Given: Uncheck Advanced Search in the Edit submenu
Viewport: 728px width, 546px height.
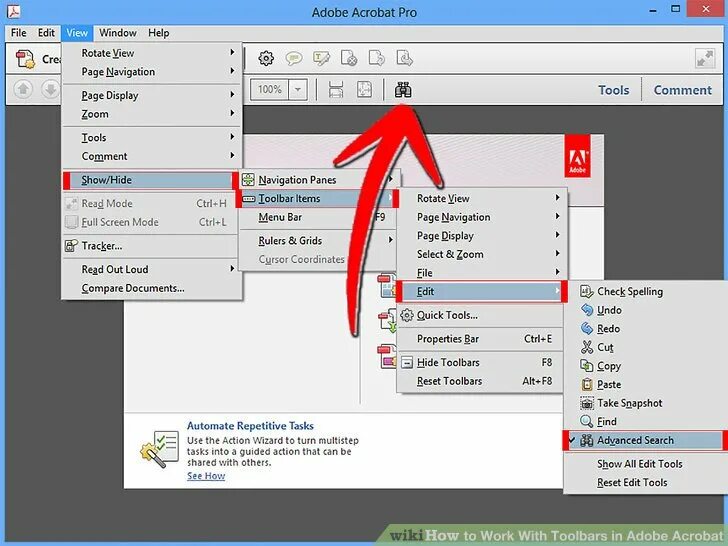Looking at the screenshot, I should pos(643,440).
